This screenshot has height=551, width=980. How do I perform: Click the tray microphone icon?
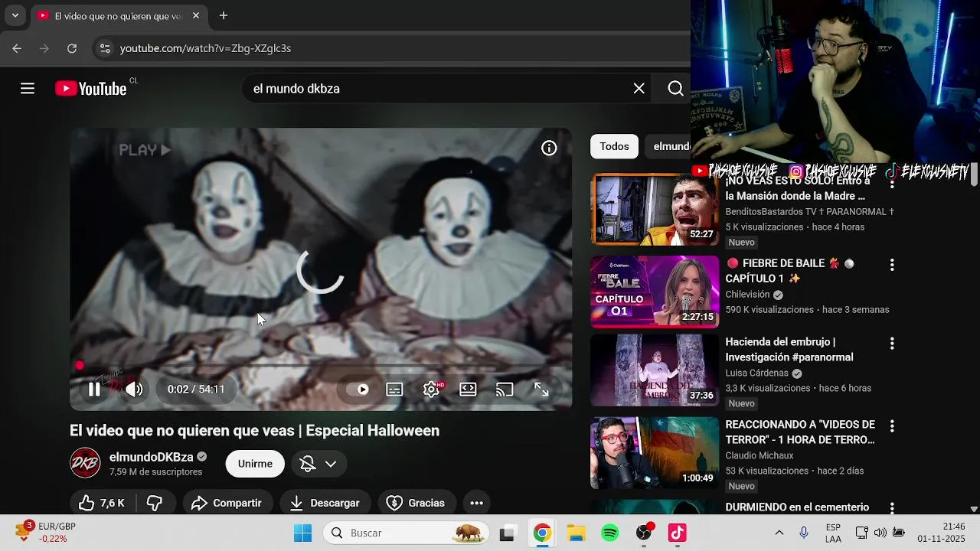tap(804, 533)
